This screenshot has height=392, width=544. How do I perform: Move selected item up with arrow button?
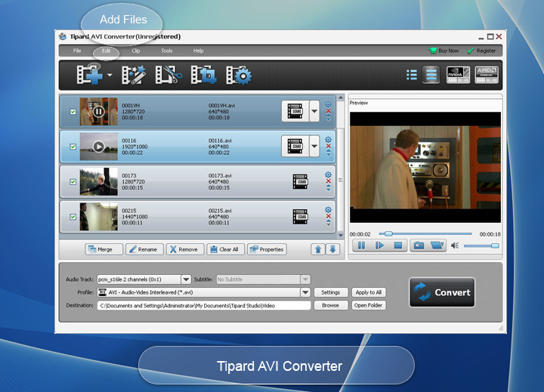point(318,249)
